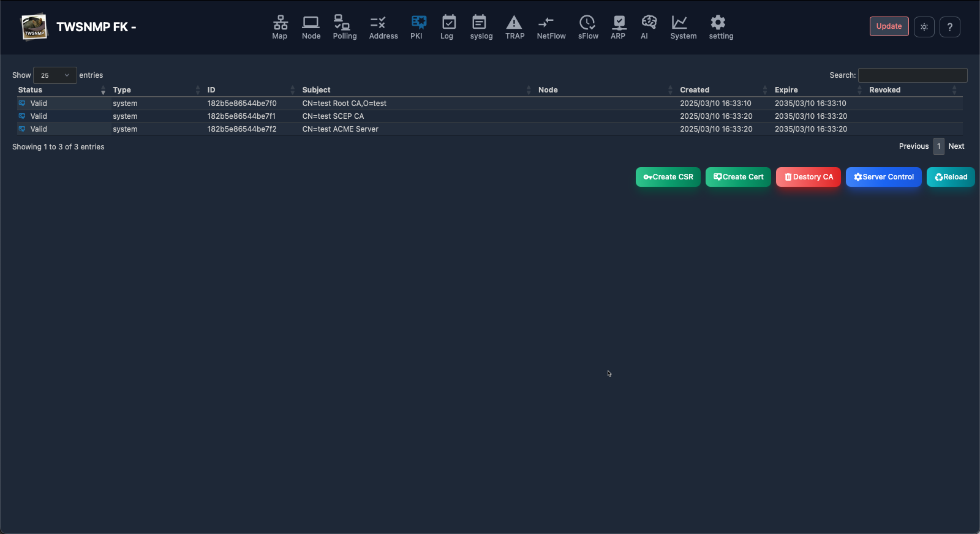Screen dimensions: 980x534
Task: Click ID 182b5e86544be7f1
Action: (241, 116)
